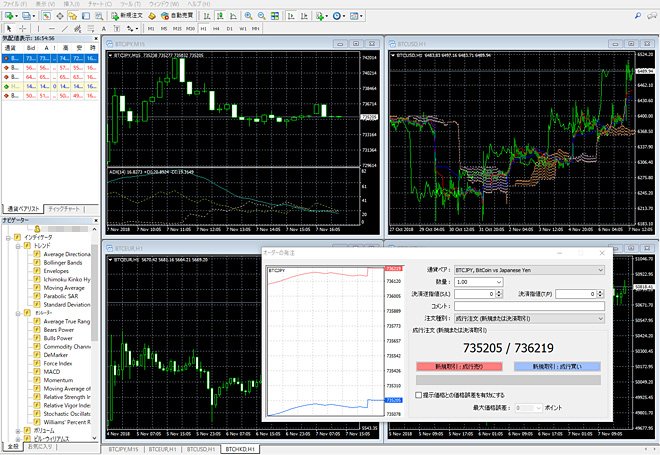Switch chart to Line Chart icon
This screenshot has height=455, width=660.
pos(233,16)
